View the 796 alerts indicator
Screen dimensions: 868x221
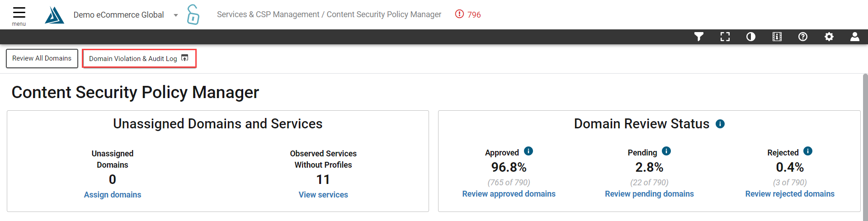[x=468, y=14]
